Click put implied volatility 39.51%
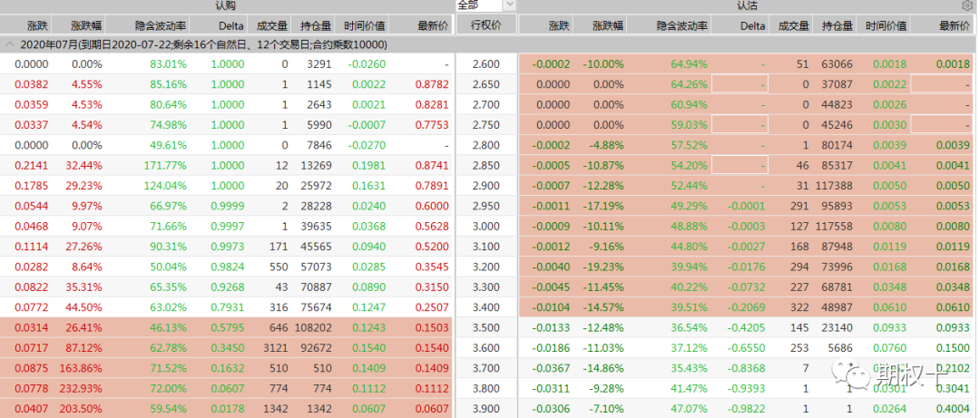 point(690,307)
